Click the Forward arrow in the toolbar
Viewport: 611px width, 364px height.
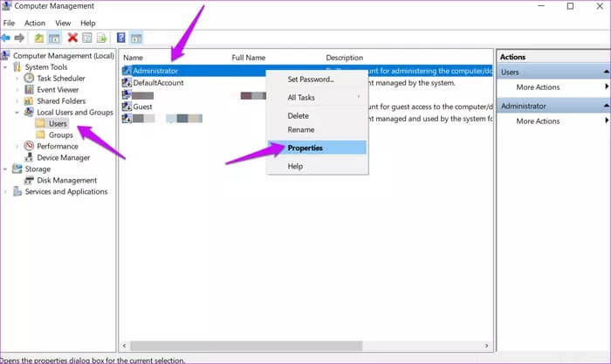tap(19, 38)
